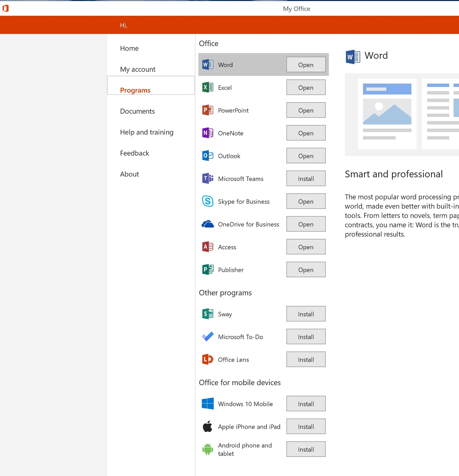The image size is (459, 476).
Task: Click Install for Android phone and tablet
Action: [306, 449]
